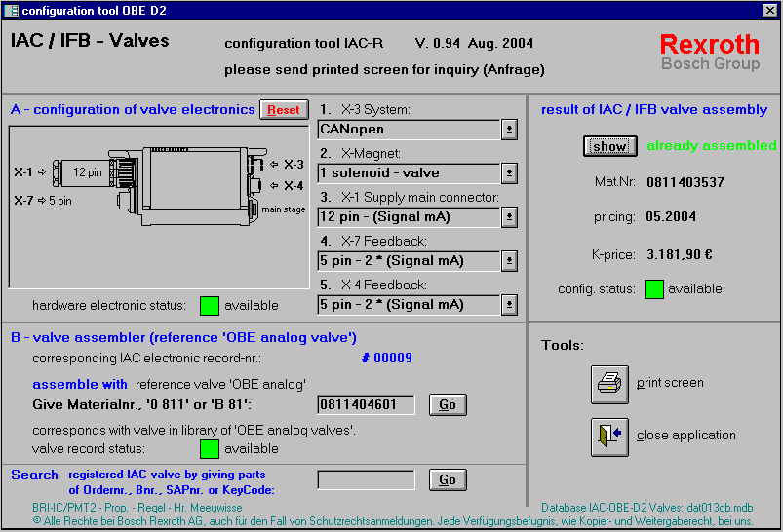Click 'result of IAC / IFB valve assembly' heading
This screenshot has width=783, height=532.
click(x=654, y=110)
